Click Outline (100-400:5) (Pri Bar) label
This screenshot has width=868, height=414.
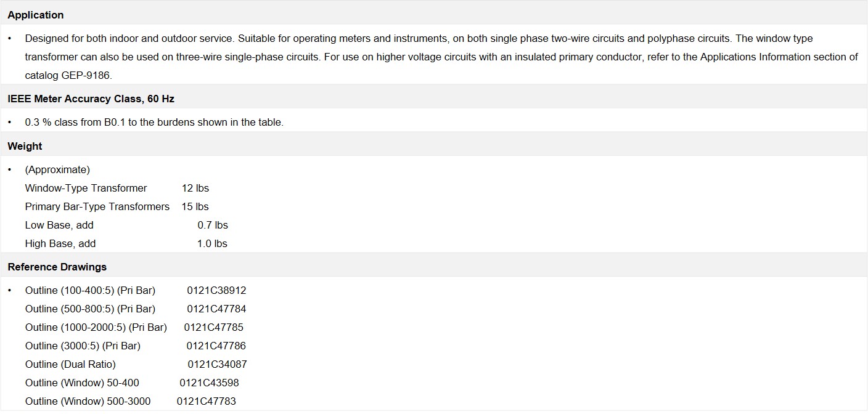click(x=90, y=290)
